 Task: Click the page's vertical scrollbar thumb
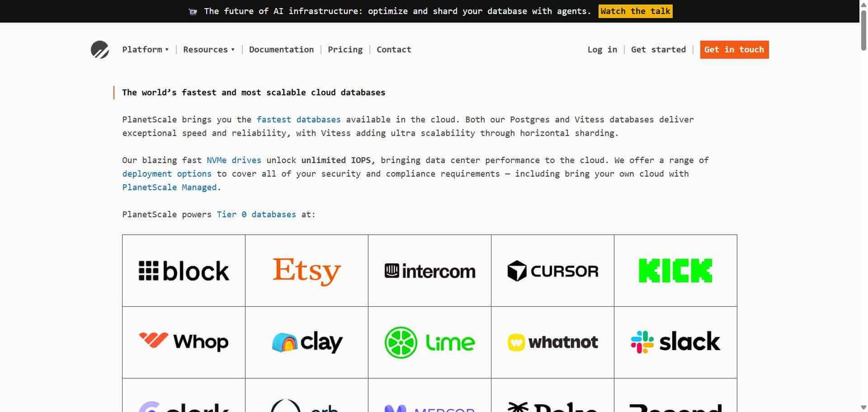(864, 30)
